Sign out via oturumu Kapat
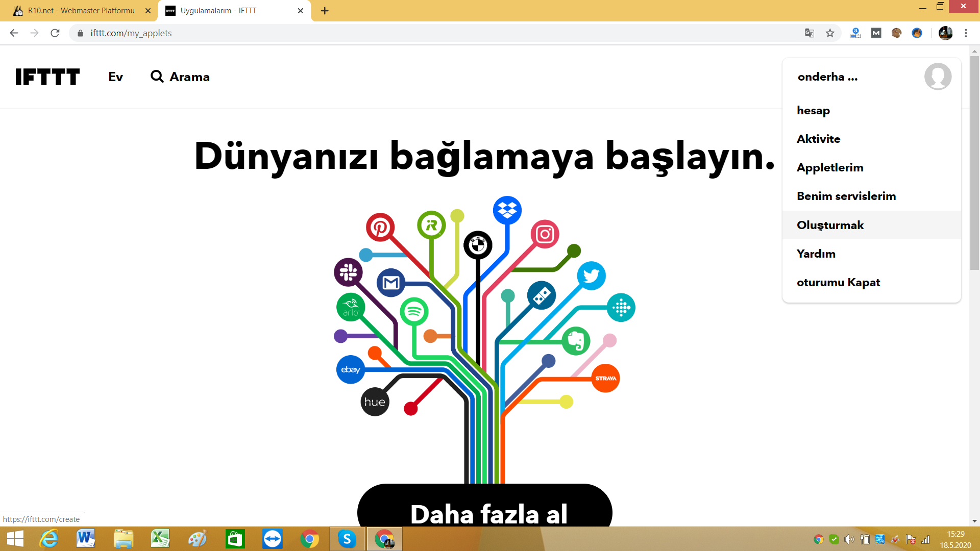This screenshot has width=980, height=551. coord(871,282)
